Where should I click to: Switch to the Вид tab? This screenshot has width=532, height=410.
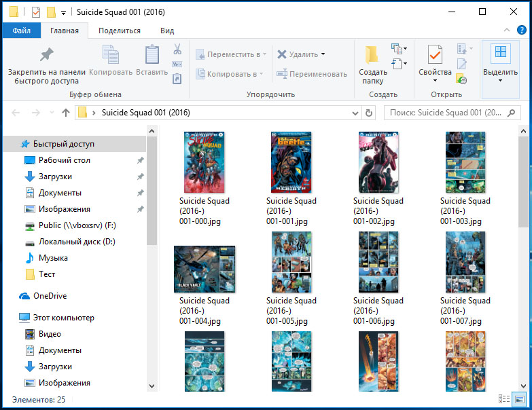coord(167,31)
